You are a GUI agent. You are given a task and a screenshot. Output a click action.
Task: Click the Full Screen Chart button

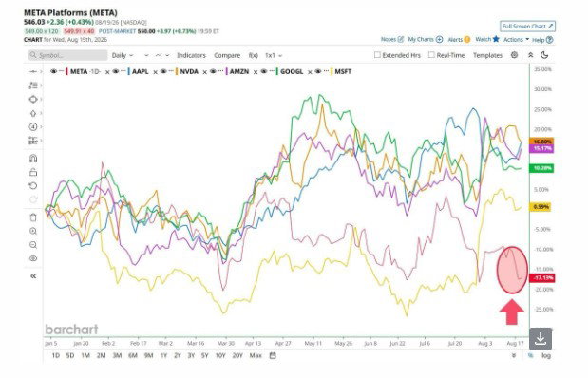[x=527, y=27]
